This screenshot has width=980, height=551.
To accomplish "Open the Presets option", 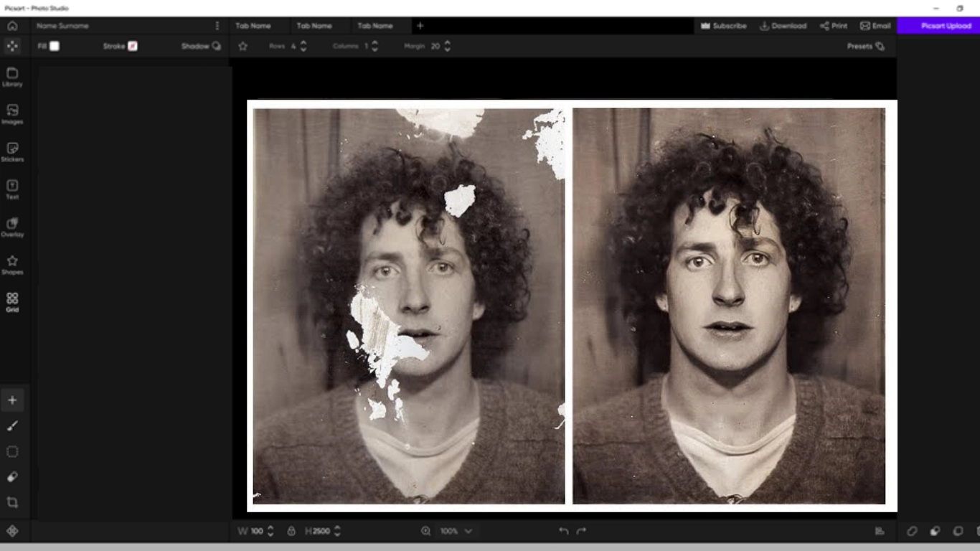I will 865,46.
